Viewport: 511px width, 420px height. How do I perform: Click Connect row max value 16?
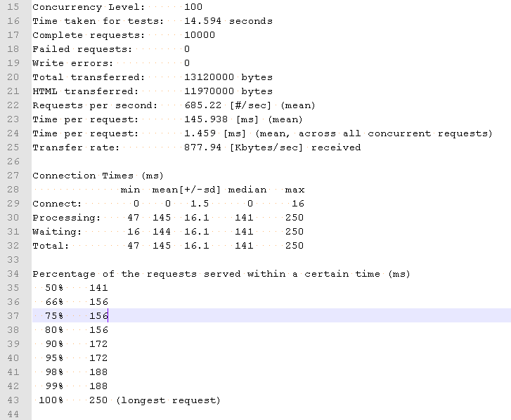pos(298,204)
